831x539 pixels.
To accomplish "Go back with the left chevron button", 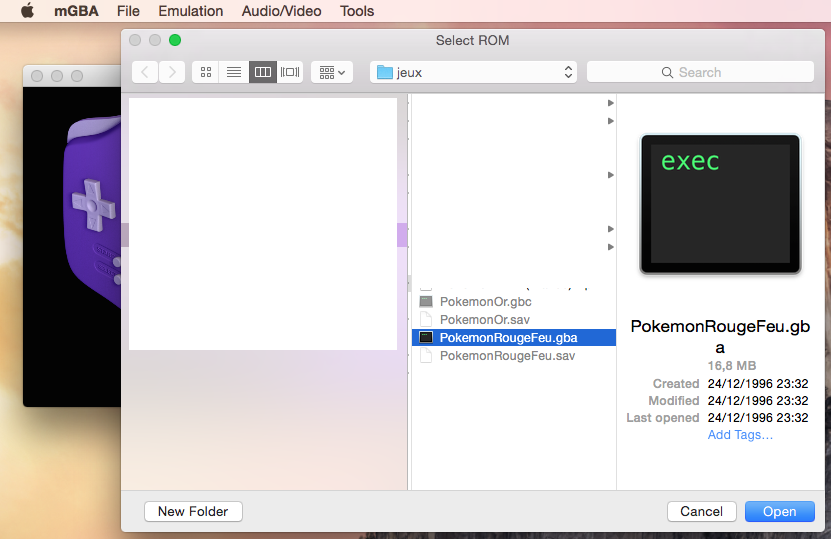I will pos(145,72).
